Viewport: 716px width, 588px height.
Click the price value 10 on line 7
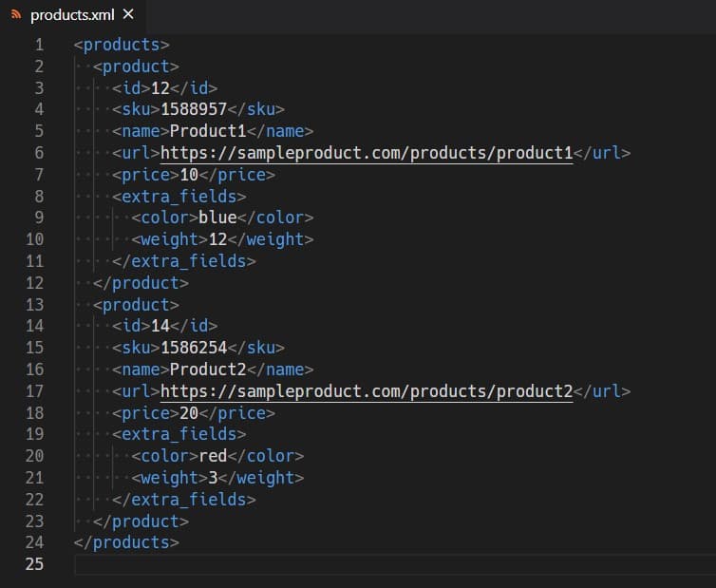coord(189,175)
